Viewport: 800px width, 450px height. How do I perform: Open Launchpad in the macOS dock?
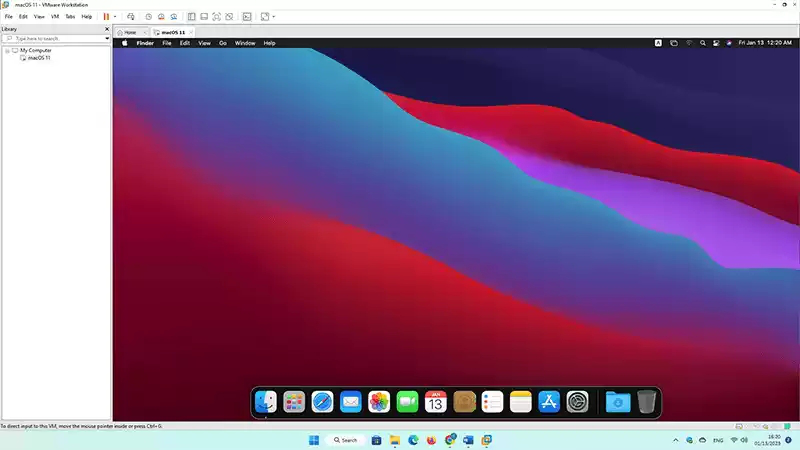click(294, 402)
